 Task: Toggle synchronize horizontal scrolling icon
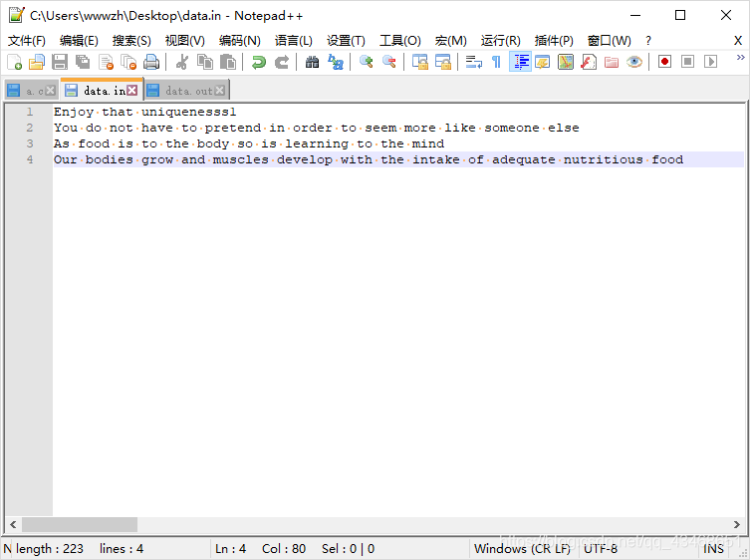point(443,62)
